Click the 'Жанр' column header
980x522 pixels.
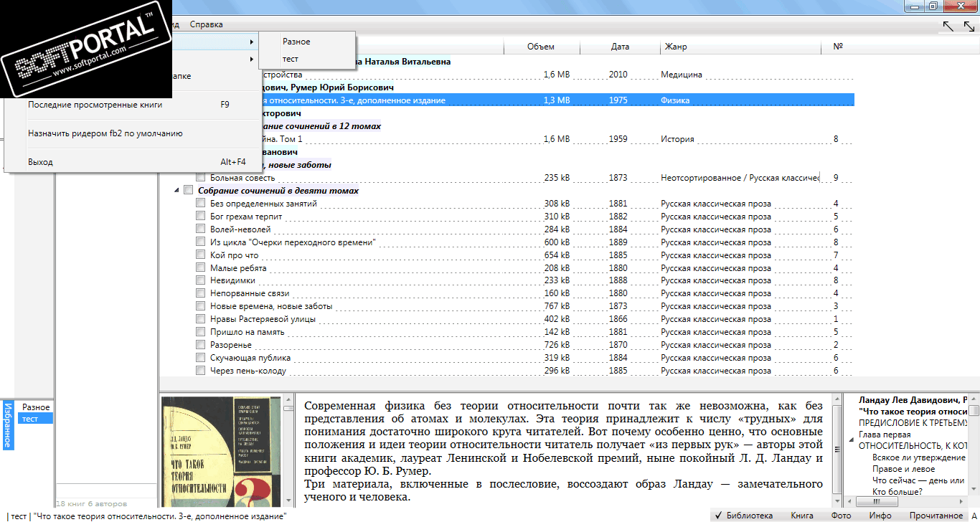click(740, 47)
